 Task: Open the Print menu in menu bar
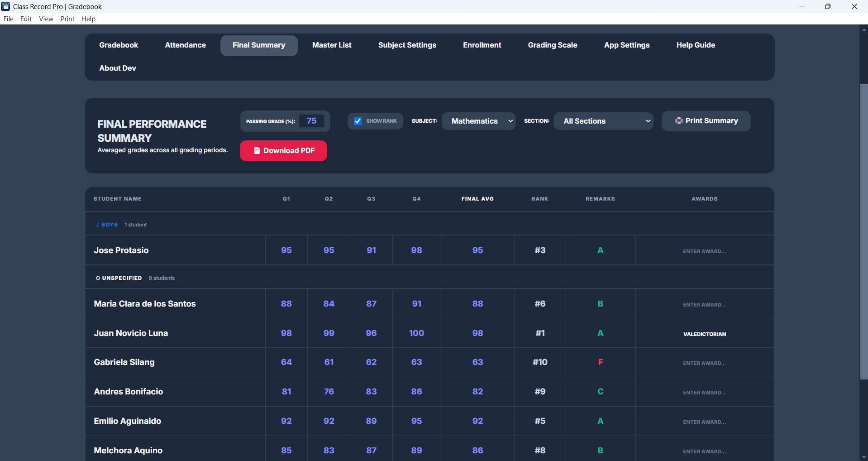(x=67, y=19)
